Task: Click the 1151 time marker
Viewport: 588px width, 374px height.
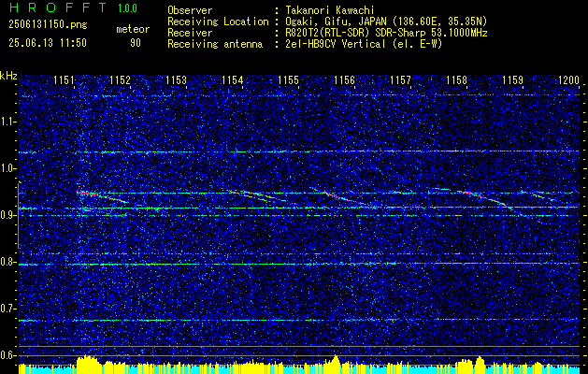Action: [65, 79]
